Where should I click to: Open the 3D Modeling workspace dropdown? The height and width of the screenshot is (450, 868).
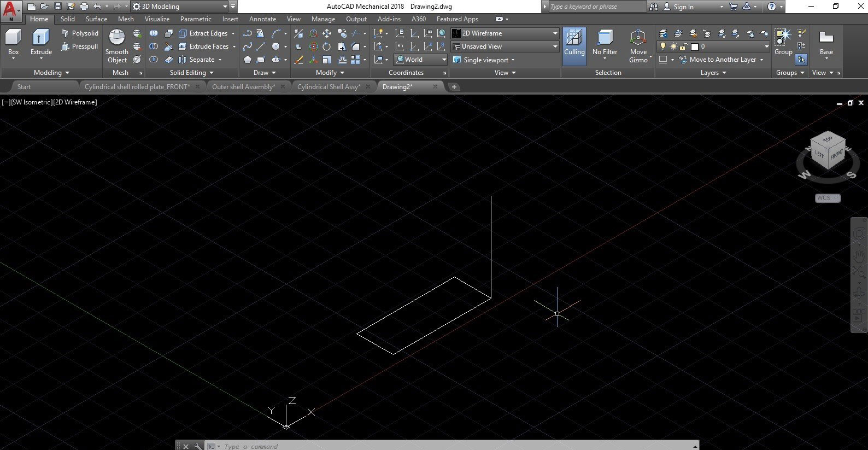click(x=180, y=7)
